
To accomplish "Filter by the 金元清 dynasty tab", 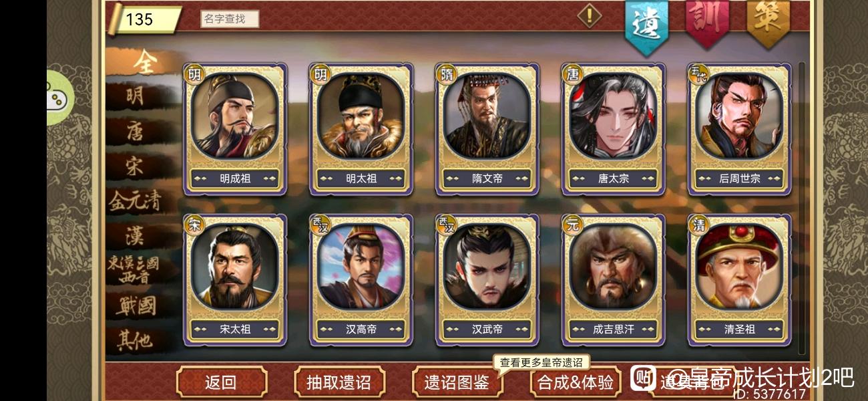I will click(136, 200).
